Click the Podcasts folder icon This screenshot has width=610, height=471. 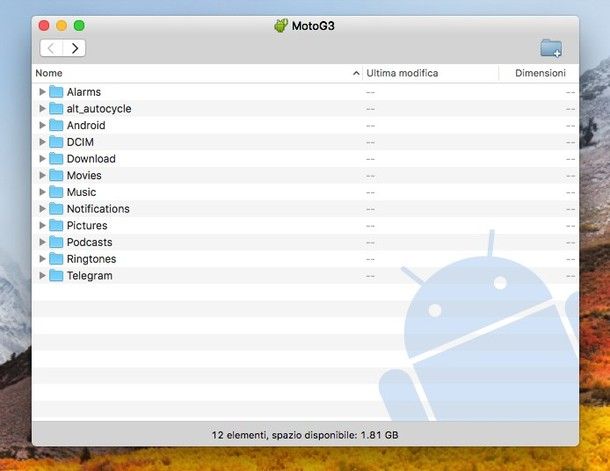pyautogui.click(x=56, y=242)
